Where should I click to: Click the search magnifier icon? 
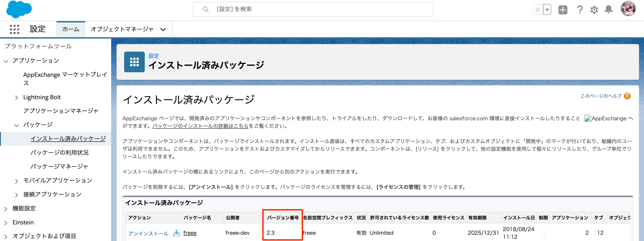205,9
